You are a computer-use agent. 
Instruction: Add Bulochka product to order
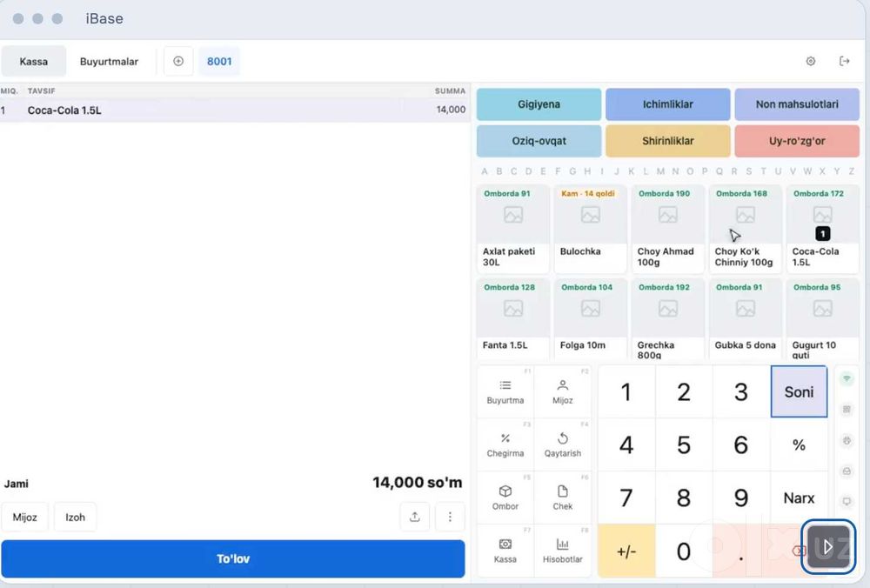[591, 229]
